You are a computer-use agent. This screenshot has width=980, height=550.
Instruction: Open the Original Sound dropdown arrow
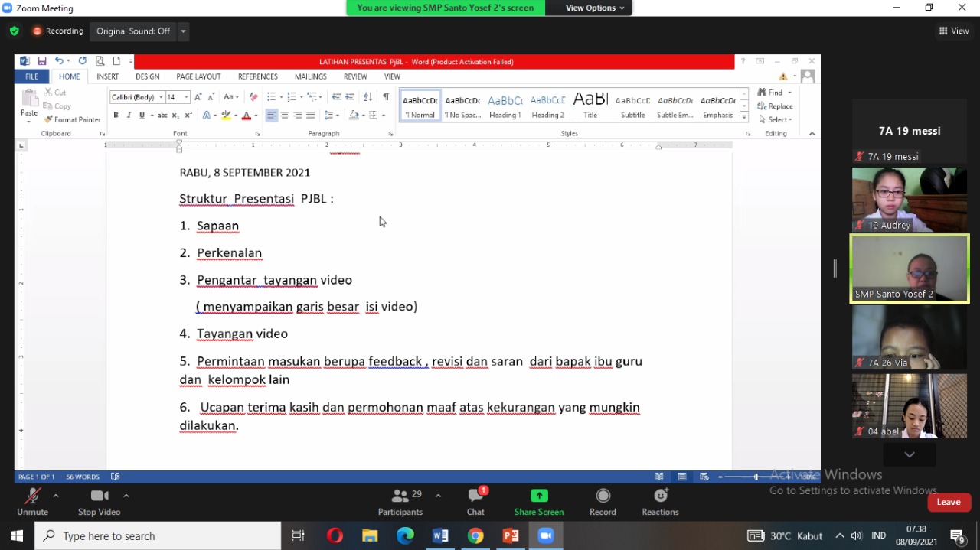click(x=183, y=31)
